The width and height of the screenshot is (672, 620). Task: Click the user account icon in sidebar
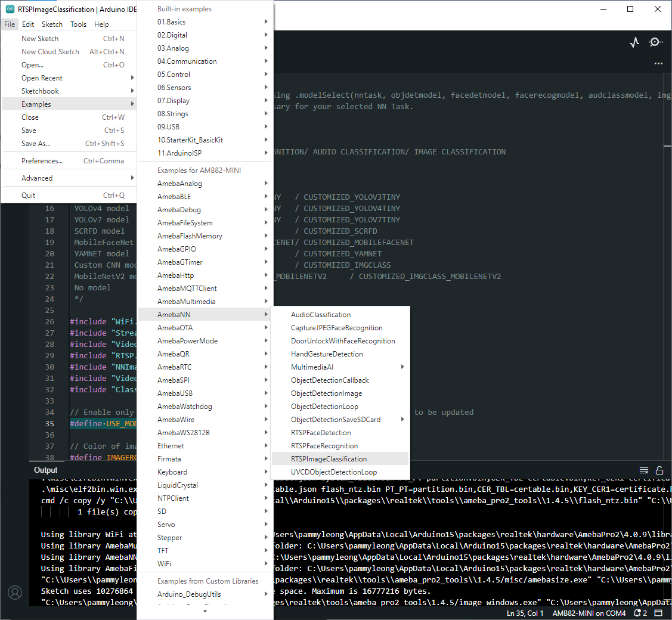point(15,593)
